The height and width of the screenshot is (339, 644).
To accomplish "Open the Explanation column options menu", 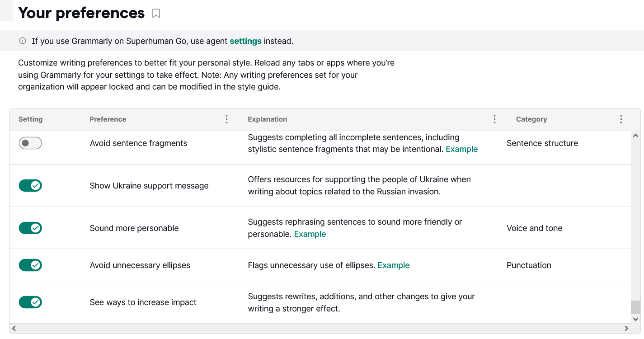I will click(494, 119).
